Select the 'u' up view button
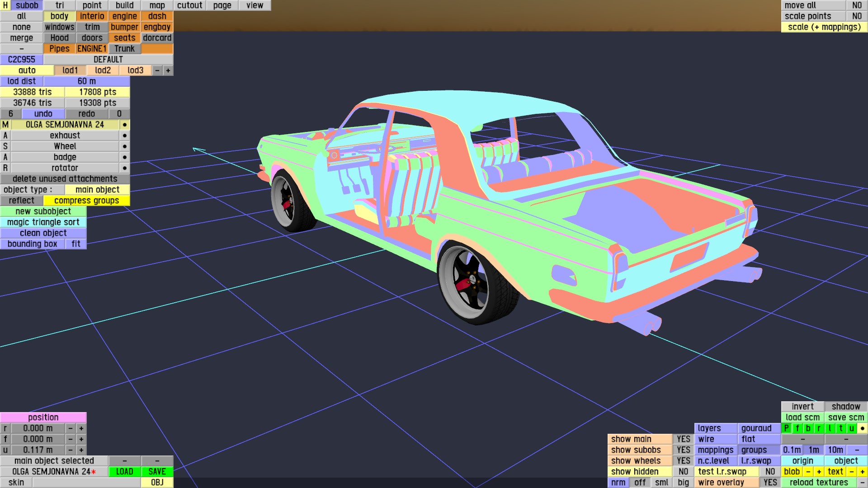The height and width of the screenshot is (488, 868). coord(852,428)
